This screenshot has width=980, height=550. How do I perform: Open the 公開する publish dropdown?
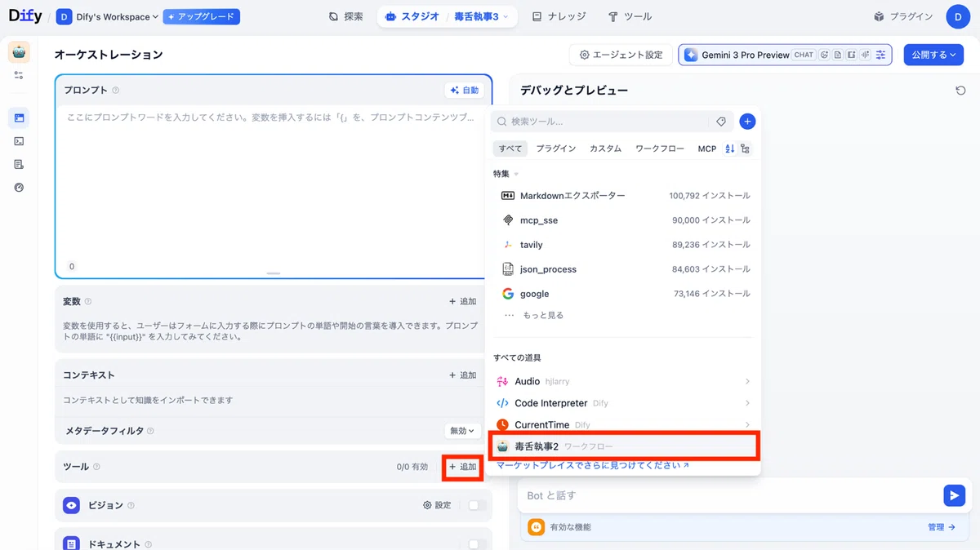click(933, 55)
